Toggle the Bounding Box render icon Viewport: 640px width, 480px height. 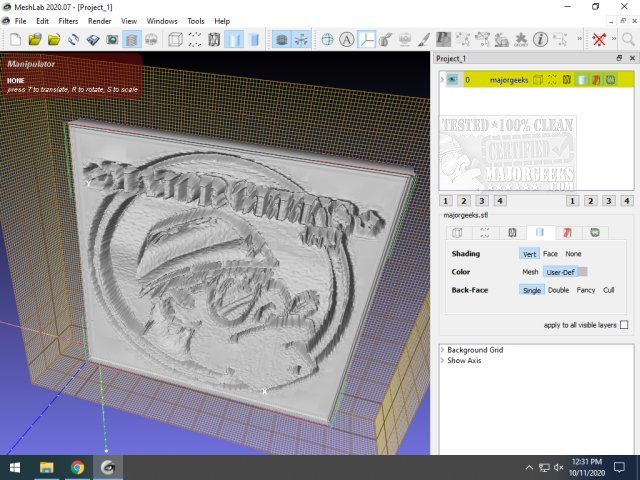tap(176, 40)
